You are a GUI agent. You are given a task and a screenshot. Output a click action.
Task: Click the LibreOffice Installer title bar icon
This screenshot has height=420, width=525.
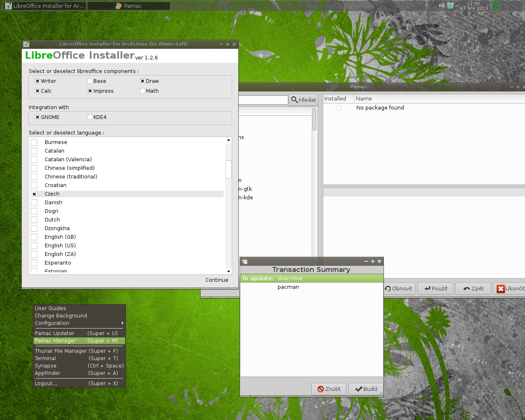tap(26, 44)
